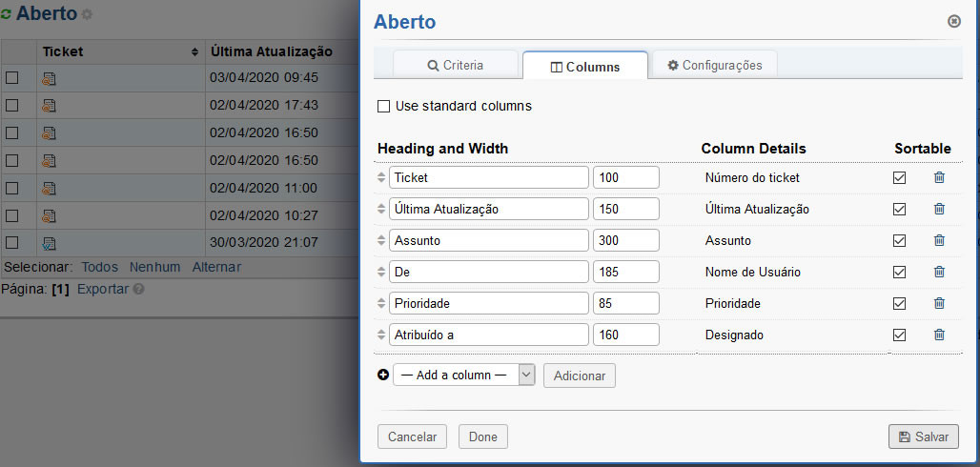This screenshot has width=980, height=467.
Task: Click the plus icon beside Add a column
Action: pos(383,376)
